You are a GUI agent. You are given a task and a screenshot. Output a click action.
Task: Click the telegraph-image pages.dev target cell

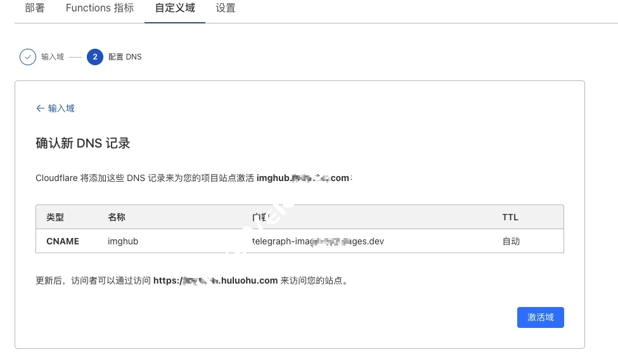pos(318,241)
